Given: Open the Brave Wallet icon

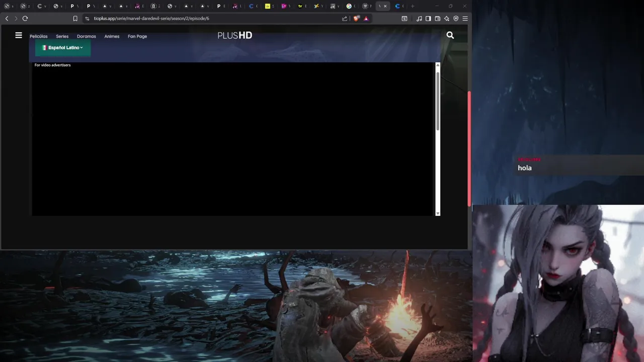Looking at the screenshot, I should pos(437,19).
